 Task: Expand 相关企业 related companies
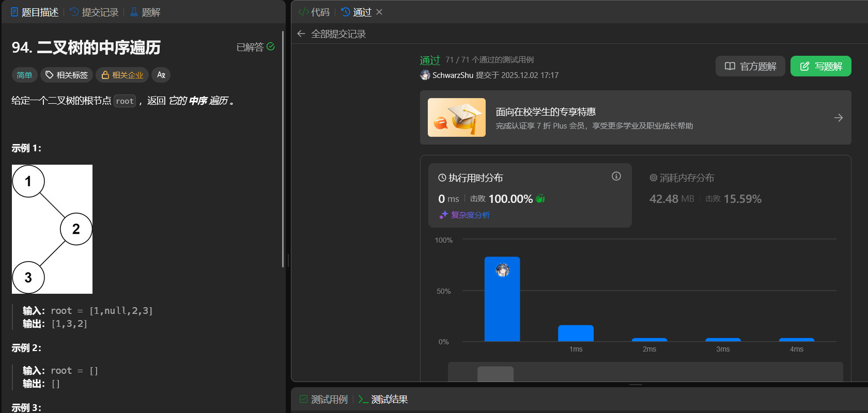pyautogui.click(x=122, y=75)
